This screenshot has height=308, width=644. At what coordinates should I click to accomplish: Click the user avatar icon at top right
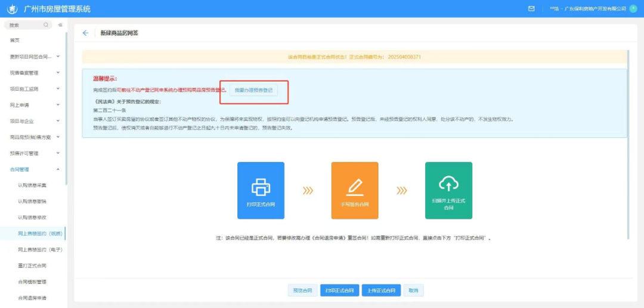(x=633, y=8)
